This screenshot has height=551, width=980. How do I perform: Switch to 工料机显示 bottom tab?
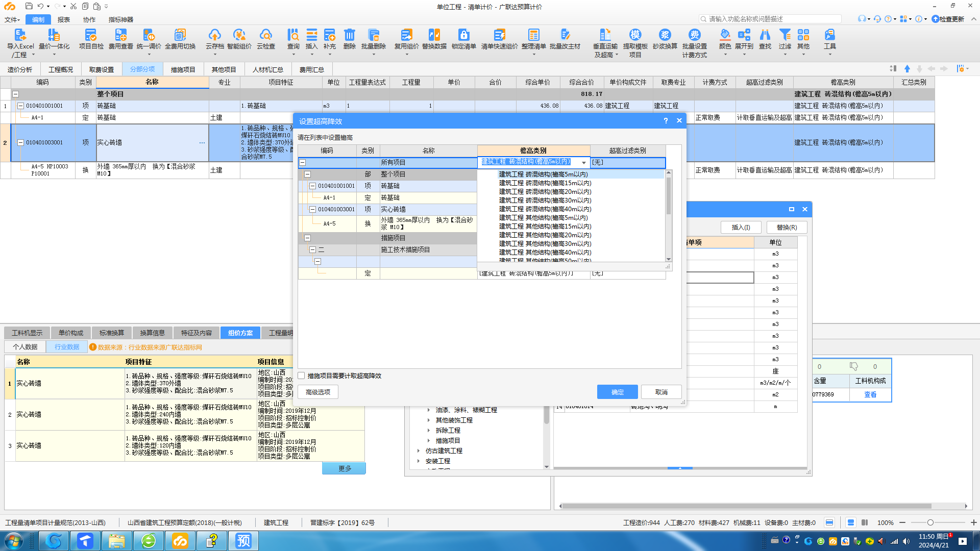[x=28, y=333]
